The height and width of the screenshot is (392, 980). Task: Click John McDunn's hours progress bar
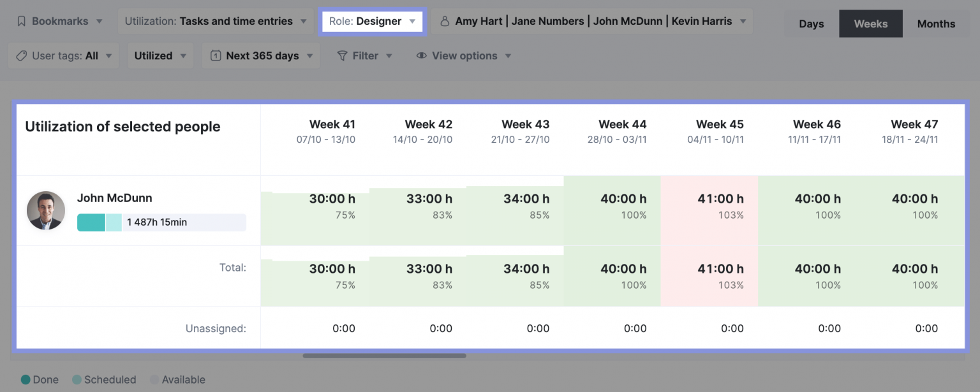(x=161, y=222)
